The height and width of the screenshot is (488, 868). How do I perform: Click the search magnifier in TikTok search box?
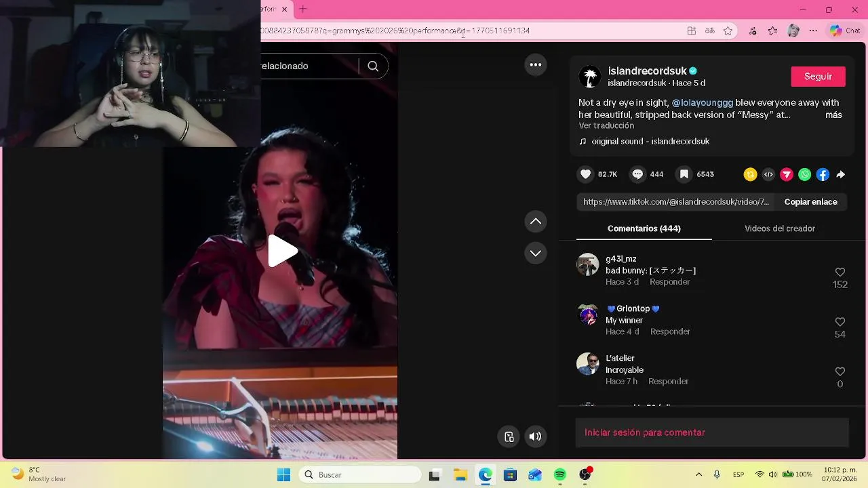coord(373,66)
